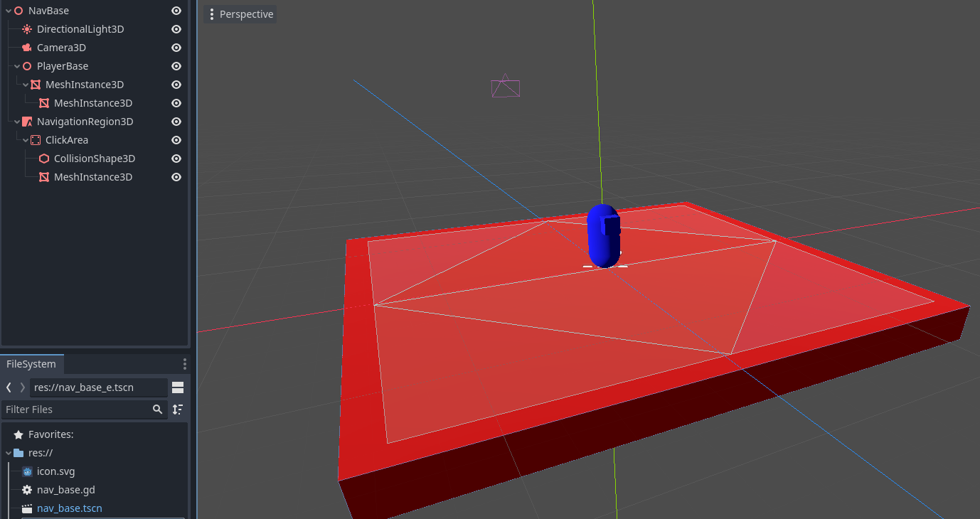
Task: Select the ClickArea node
Action: pos(67,140)
